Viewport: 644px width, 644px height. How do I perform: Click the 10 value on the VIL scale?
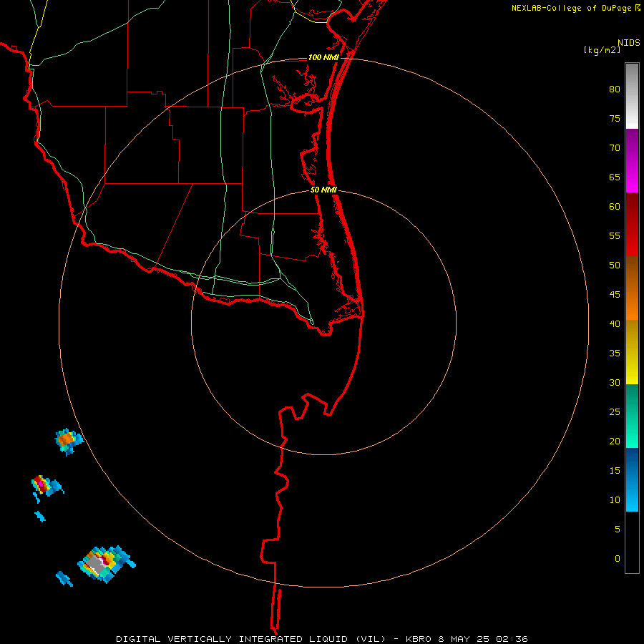[615, 500]
